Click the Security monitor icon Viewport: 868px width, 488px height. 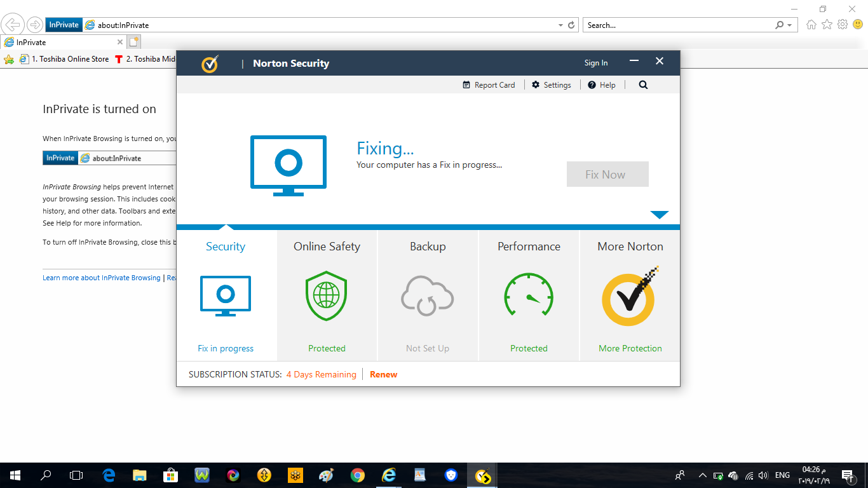pyautogui.click(x=226, y=295)
